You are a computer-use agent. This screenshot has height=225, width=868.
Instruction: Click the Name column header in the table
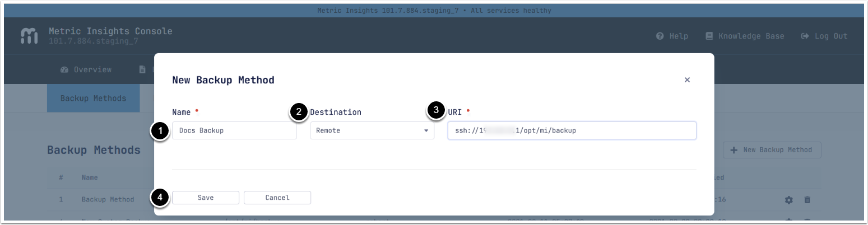(x=90, y=177)
